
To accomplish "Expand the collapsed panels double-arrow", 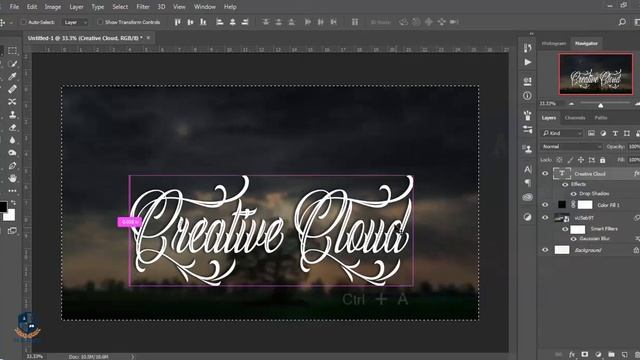I will [531, 34].
